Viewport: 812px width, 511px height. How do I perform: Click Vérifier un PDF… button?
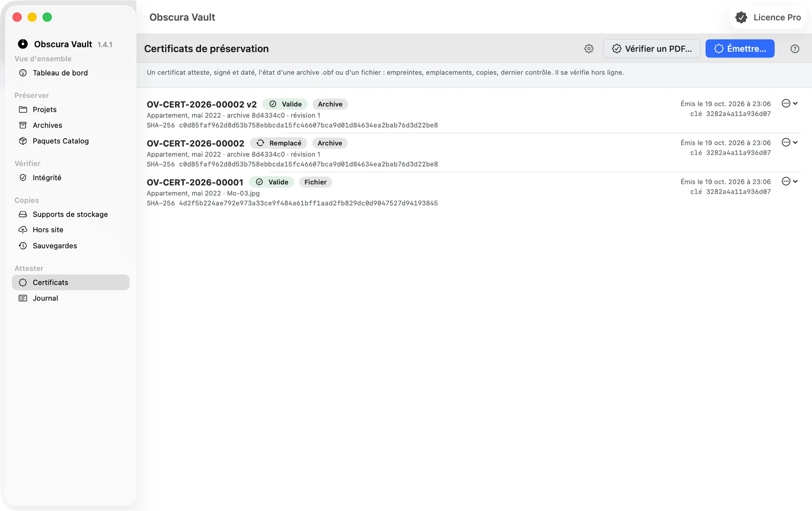click(652, 49)
